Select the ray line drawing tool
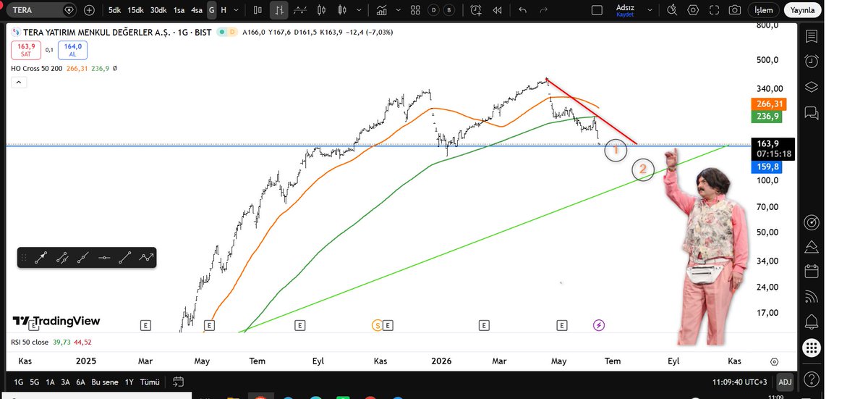The image size is (868, 399). 83,257
